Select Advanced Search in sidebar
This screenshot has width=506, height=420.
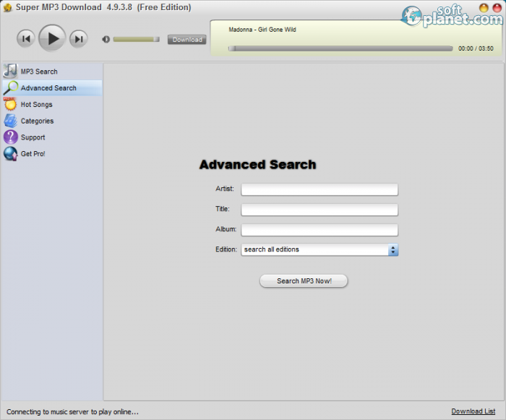(52, 87)
